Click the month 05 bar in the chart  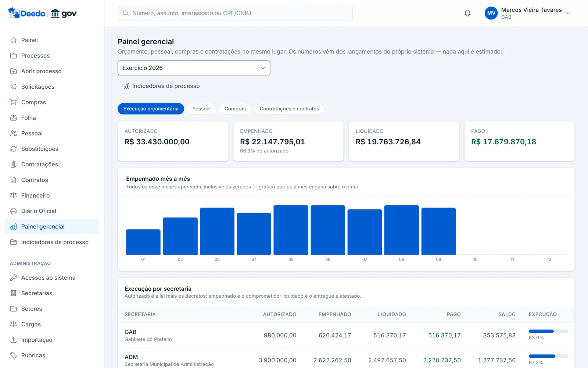pos(291,230)
